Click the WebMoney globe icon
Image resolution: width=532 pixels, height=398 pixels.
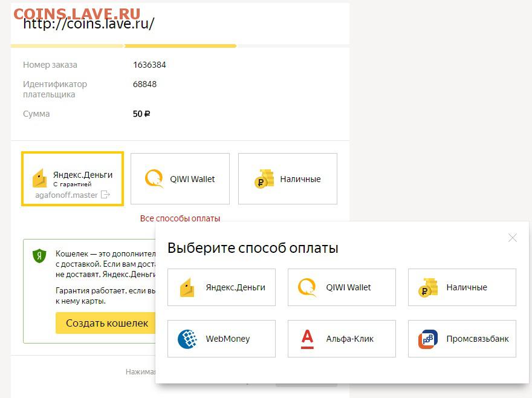click(x=187, y=339)
